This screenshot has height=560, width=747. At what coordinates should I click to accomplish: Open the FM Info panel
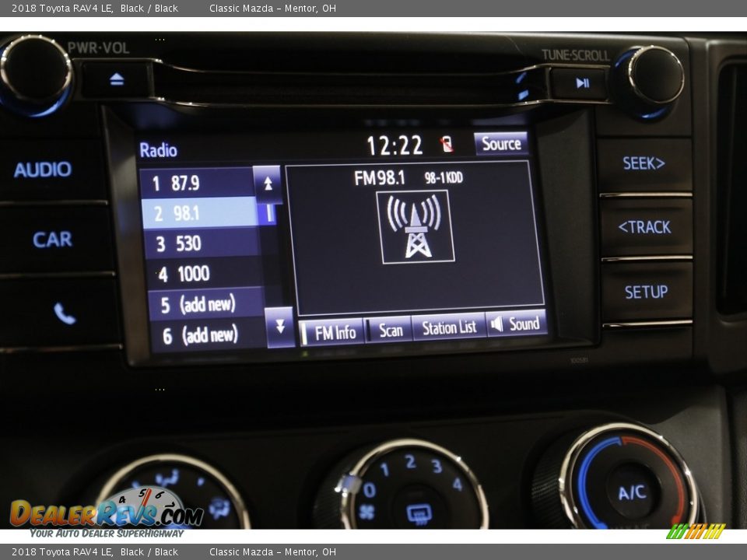(332, 332)
